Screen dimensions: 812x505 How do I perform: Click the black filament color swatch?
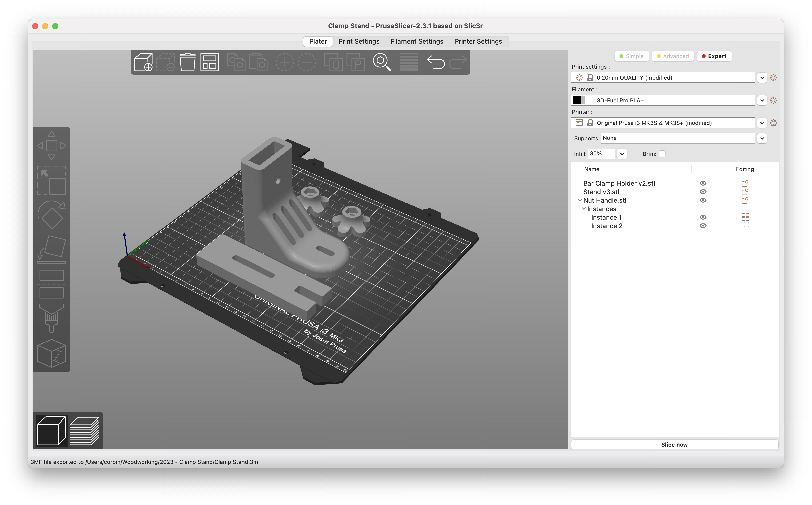tap(577, 100)
